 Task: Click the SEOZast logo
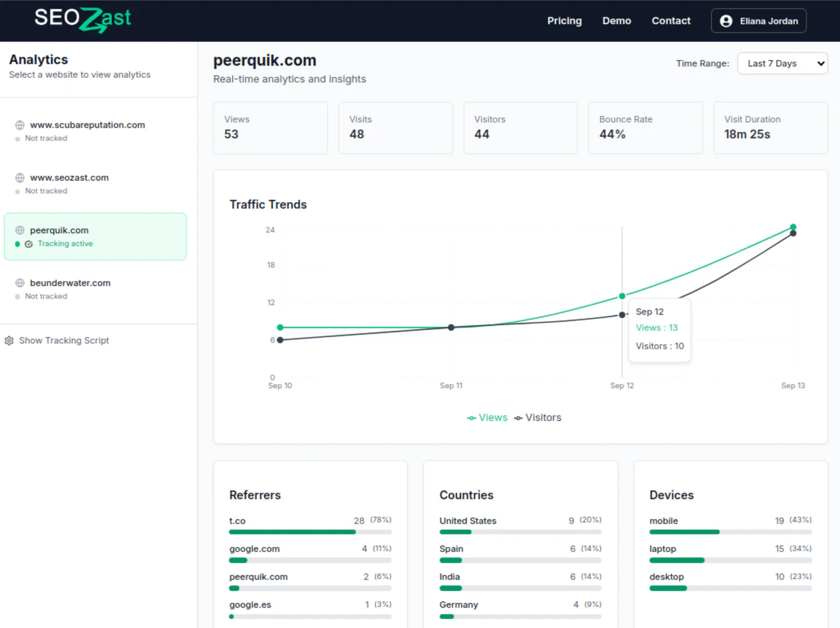(83, 19)
